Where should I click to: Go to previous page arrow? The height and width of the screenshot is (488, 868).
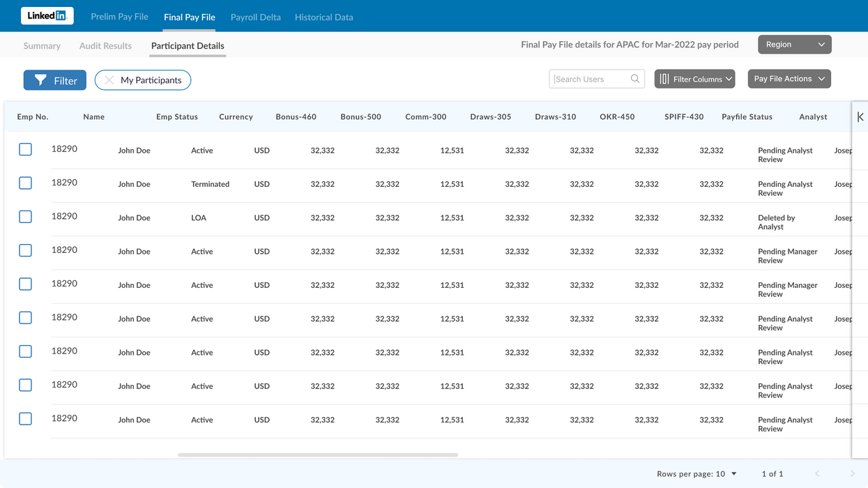[x=818, y=473]
